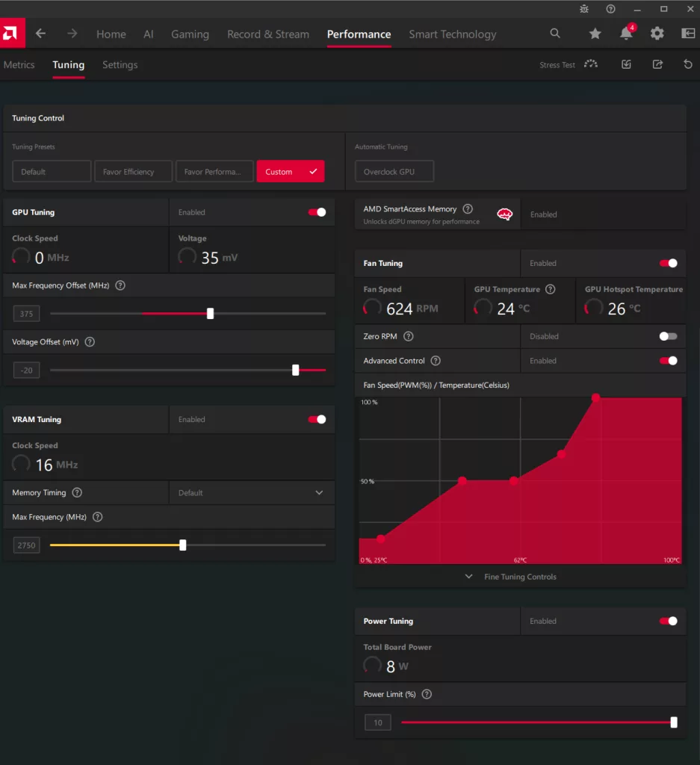700x765 pixels.
Task: Open the Gaming tab
Action: click(190, 34)
